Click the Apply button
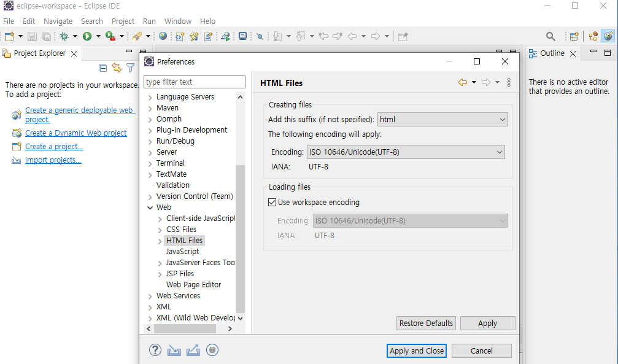The image size is (618, 364). click(x=487, y=323)
